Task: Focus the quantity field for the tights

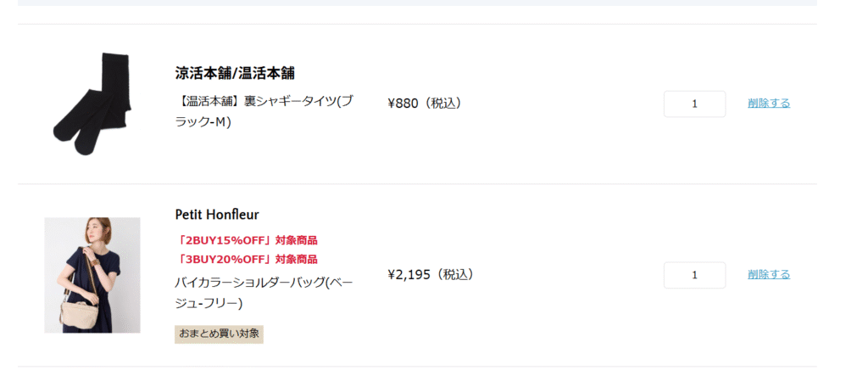Action: (x=694, y=104)
